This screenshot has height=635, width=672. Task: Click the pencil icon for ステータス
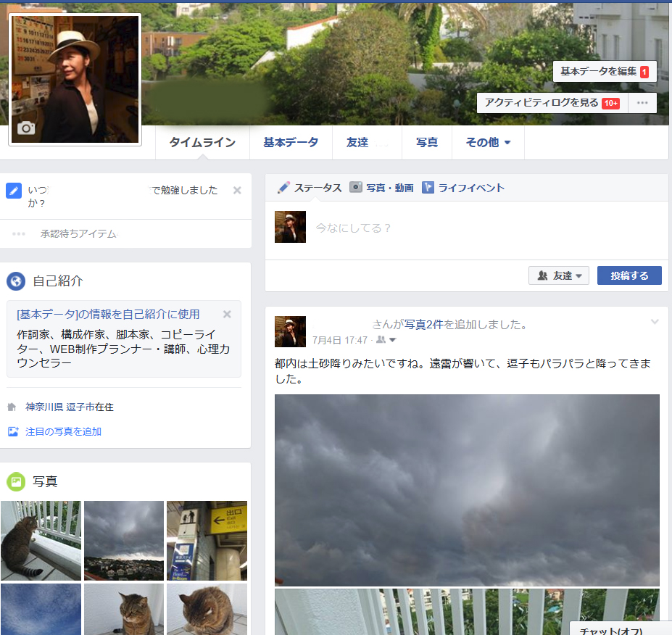283,188
